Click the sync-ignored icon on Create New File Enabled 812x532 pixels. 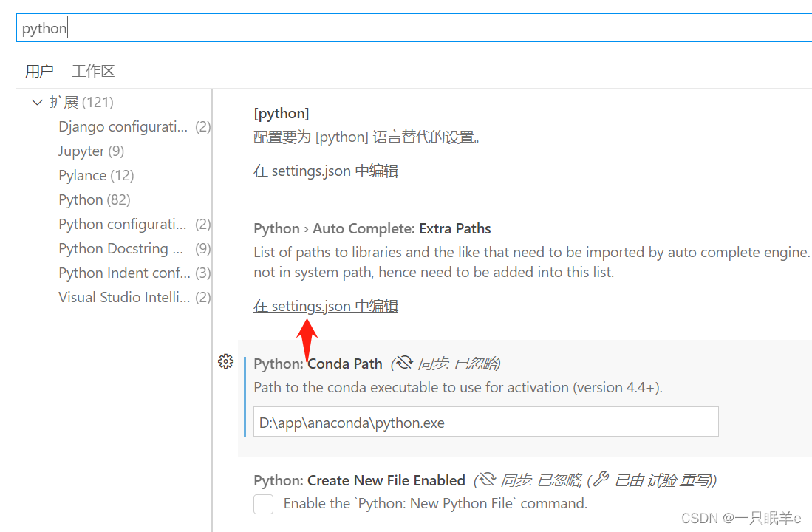coord(488,480)
